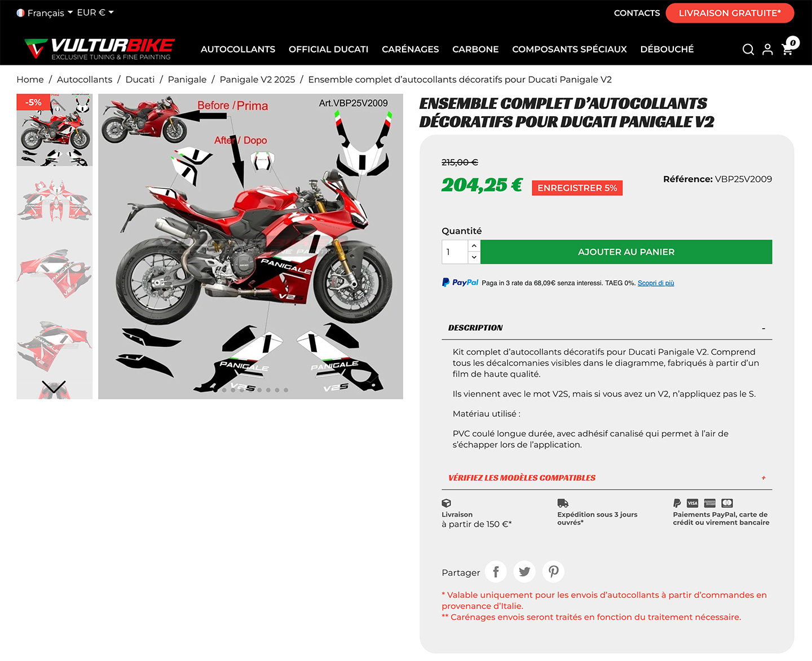812x661 pixels.
Task: Open the Français language dropdown
Action: point(45,12)
